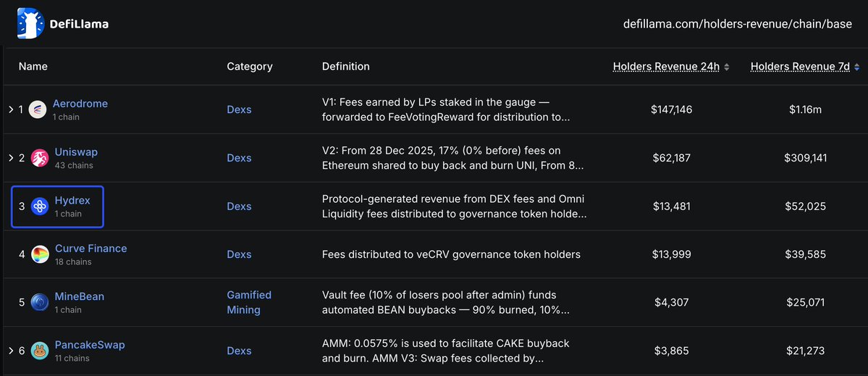Click Uniswap's $62,187 24h value
This screenshot has width=868, height=376.
tap(672, 158)
